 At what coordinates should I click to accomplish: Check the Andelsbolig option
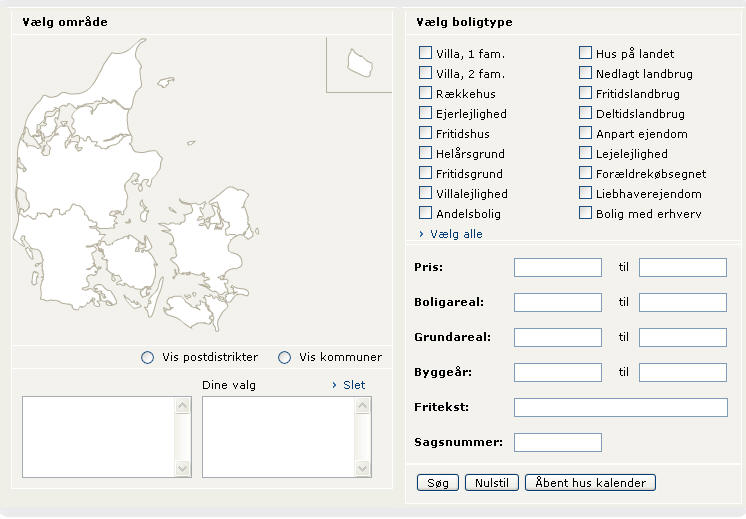click(x=425, y=213)
